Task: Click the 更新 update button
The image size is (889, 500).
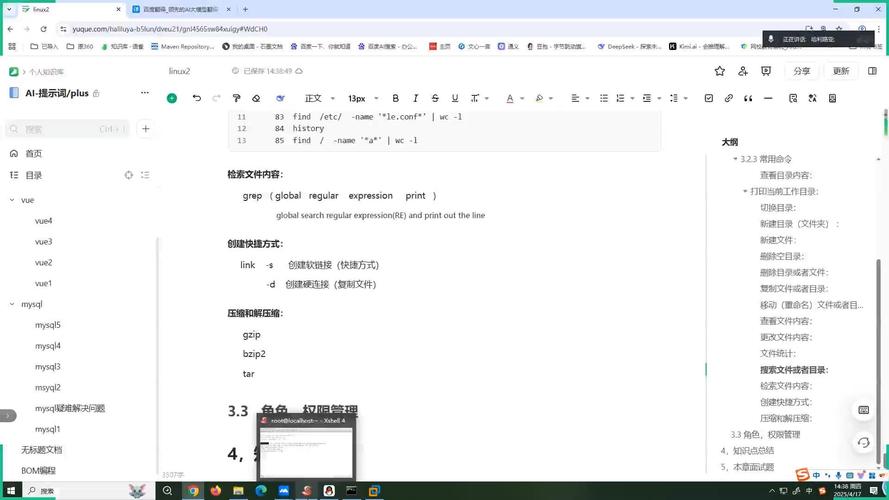Action: pos(841,71)
